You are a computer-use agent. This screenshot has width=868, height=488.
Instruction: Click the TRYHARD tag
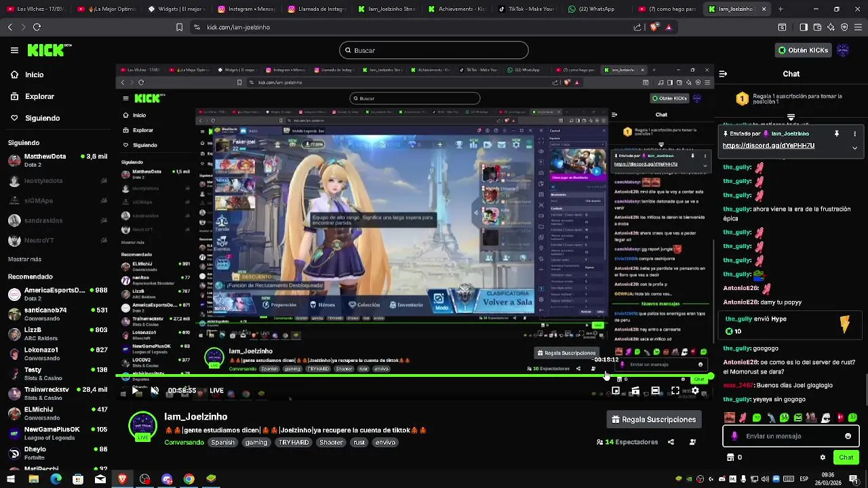[x=294, y=443]
